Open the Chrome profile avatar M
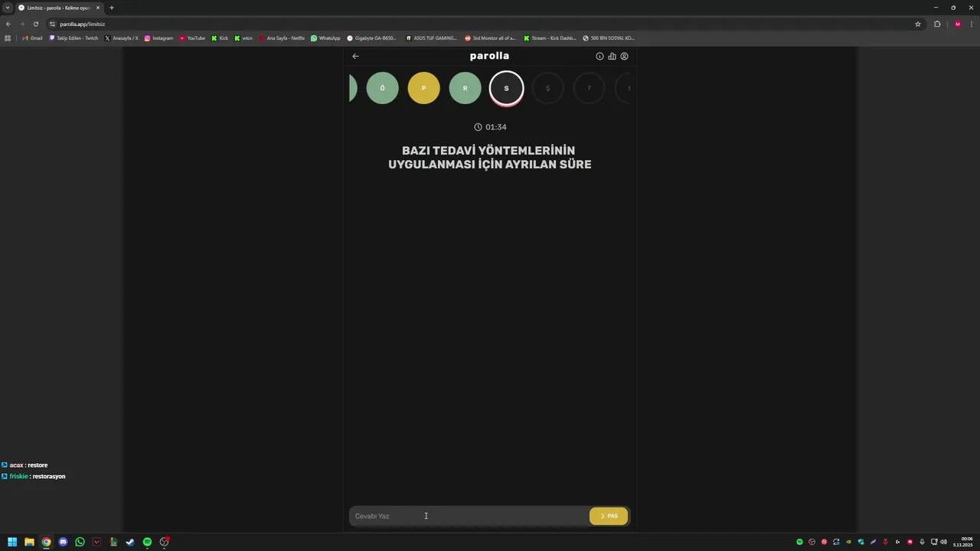Image resolution: width=980 pixels, height=551 pixels. [957, 24]
